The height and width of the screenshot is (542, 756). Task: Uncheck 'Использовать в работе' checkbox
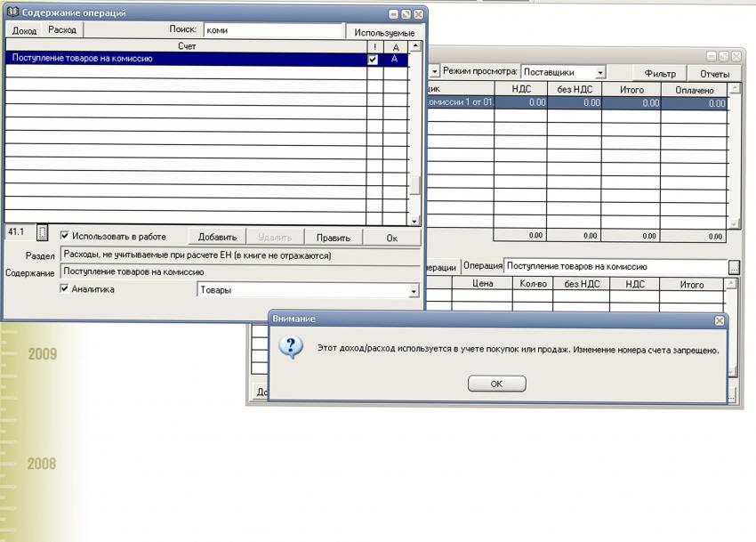point(65,236)
